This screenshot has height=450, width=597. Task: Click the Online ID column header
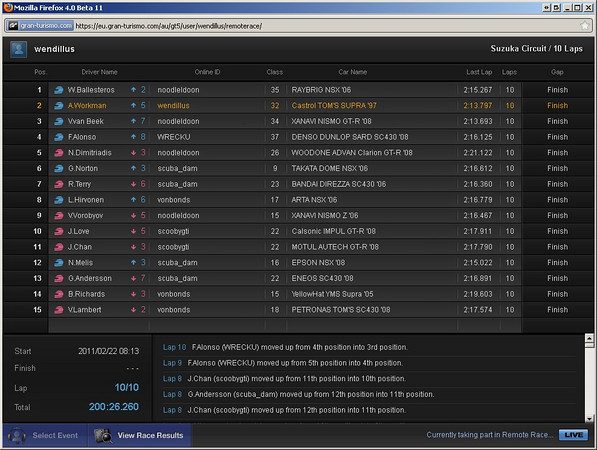(x=208, y=72)
